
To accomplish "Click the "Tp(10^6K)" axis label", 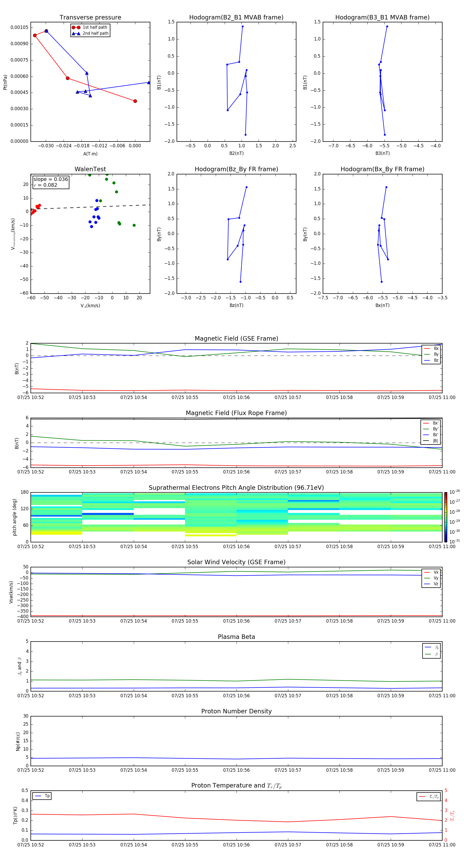I will click(x=15, y=815).
